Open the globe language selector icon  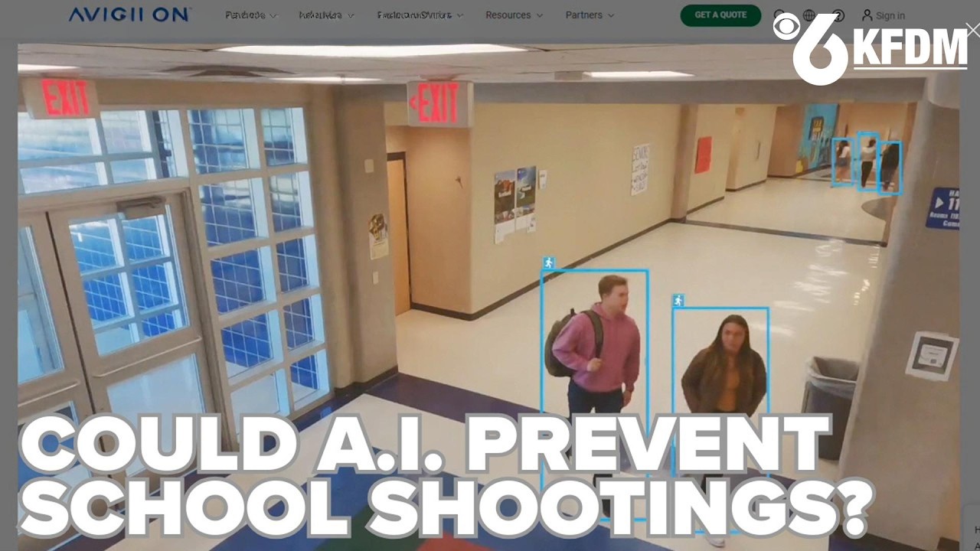click(x=809, y=15)
